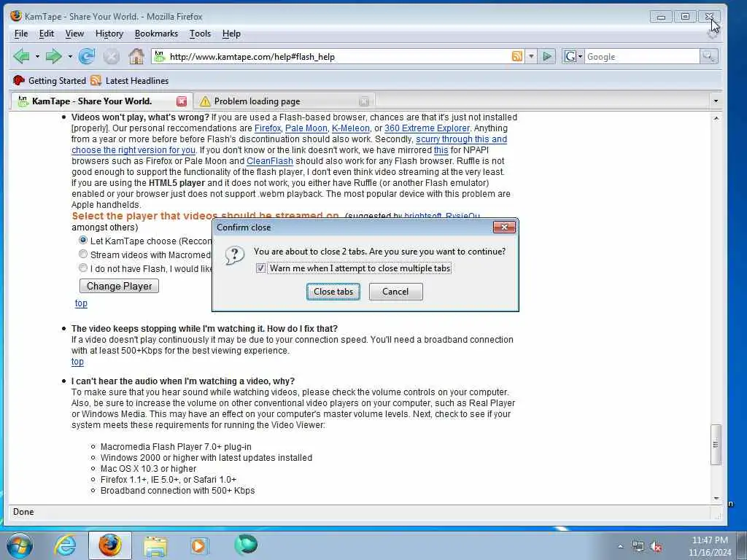Image resolution: width=747 pixels, height=560 pixels.
Task: Follow the K-Meleon link
Action: tap(351, 128)
